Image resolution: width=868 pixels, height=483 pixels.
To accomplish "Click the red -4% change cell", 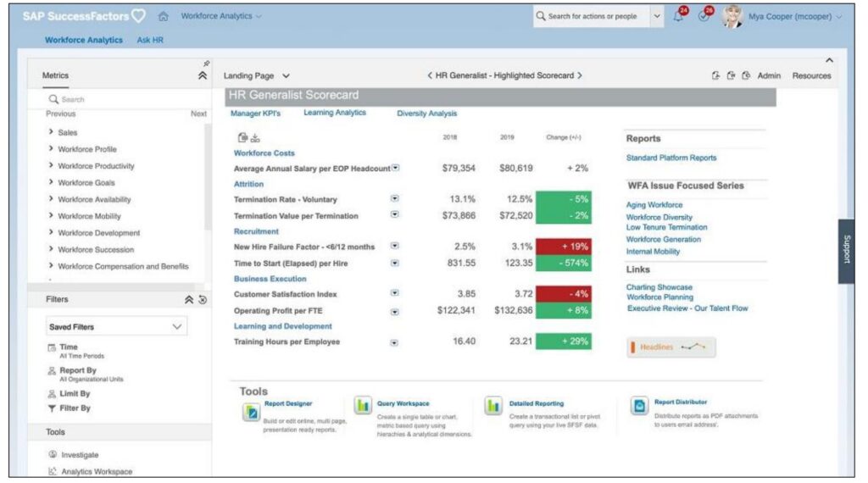I will click(564, 294).
